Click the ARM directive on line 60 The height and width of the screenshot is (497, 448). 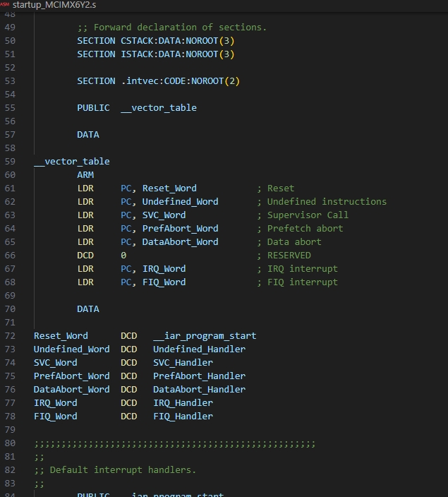tap(85, 175)
